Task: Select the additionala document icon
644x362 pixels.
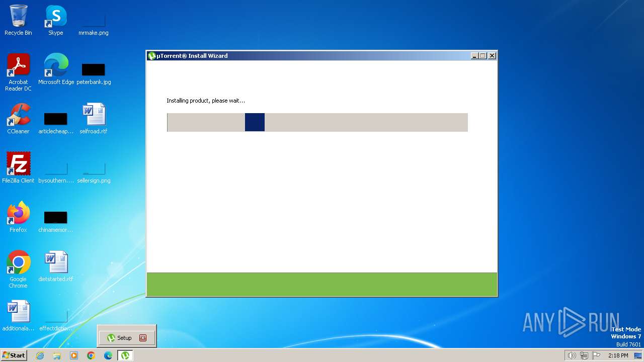Action: (18, 316)
